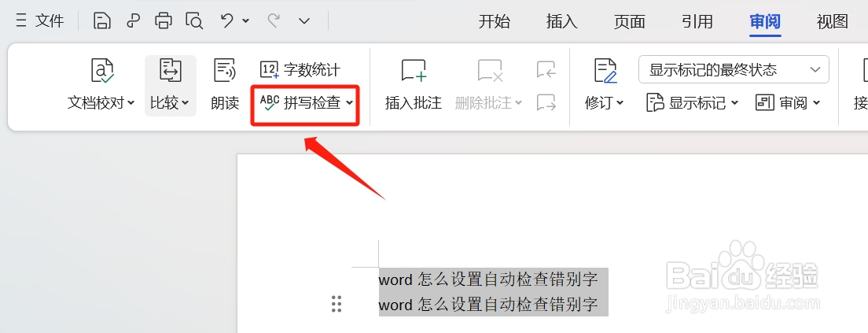
Task: Click the next comment icon
Action: point(546,102)
